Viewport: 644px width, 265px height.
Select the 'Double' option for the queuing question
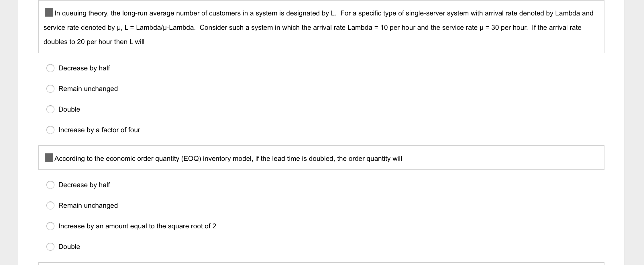[51, 109]
